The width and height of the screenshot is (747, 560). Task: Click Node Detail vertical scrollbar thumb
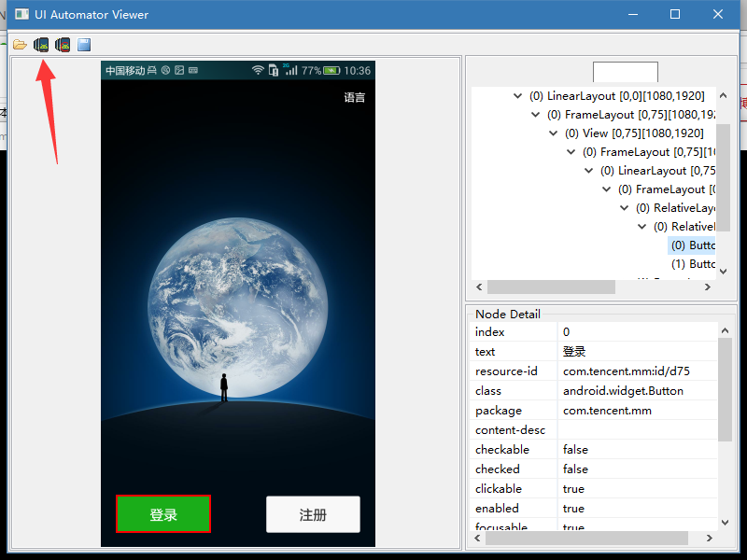click(x=726, y=389)
